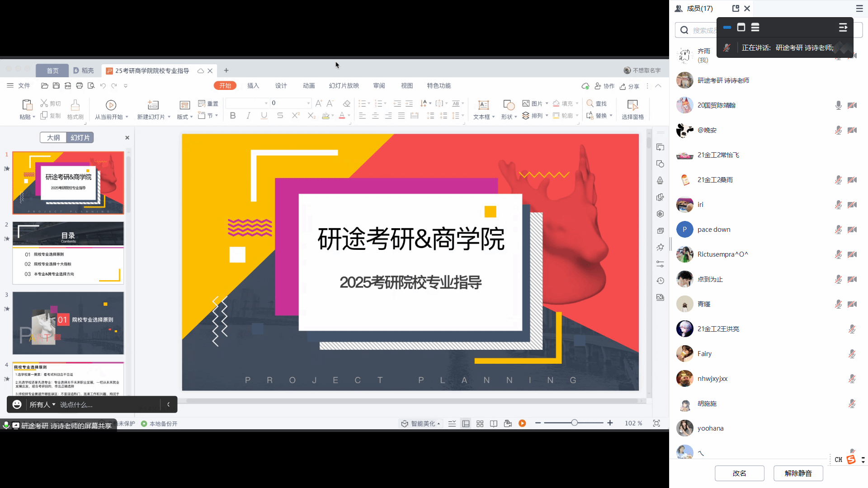
Task: Click the Bold formatting icon
Action: pyautogui.click(x=233, y=116)
